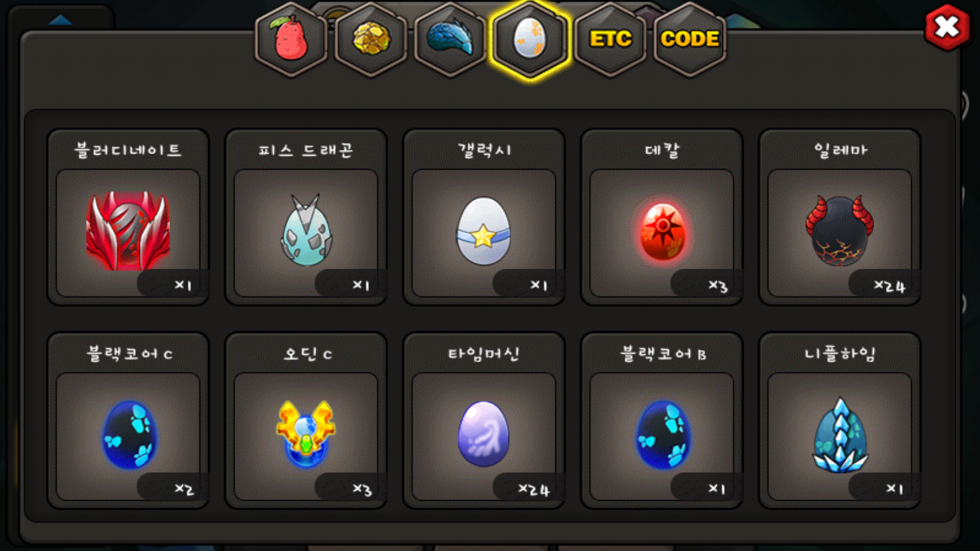Select the 블러디네이트 red armored egg
980x551 pixels.
tap(128, 232)
